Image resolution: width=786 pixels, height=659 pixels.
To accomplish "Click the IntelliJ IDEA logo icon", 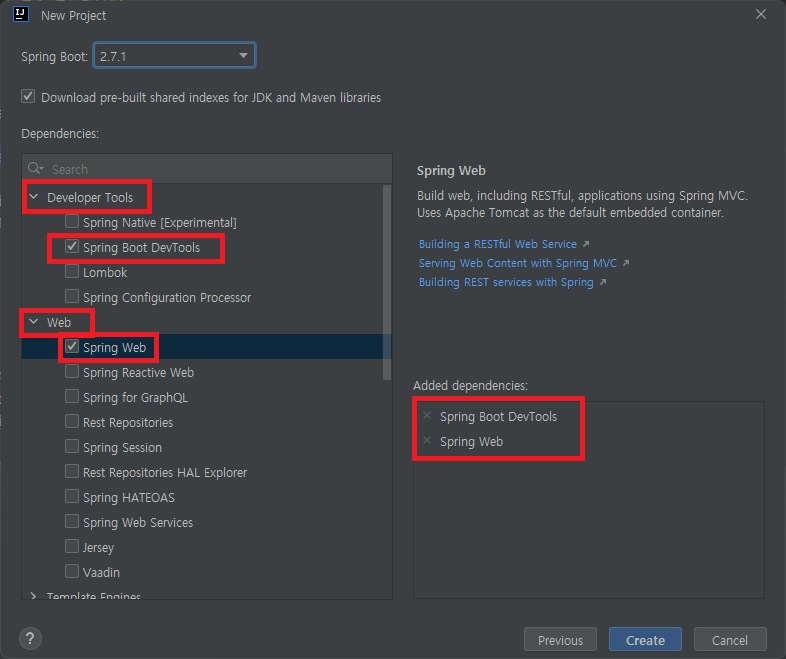I will (x=21, y=14).
